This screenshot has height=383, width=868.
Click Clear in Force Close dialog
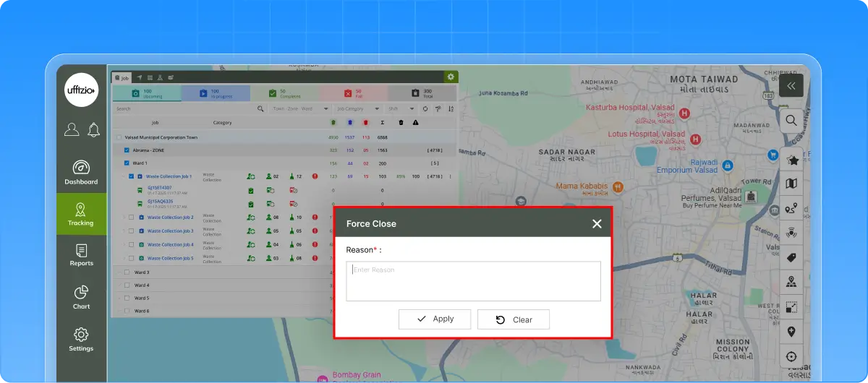514,319
